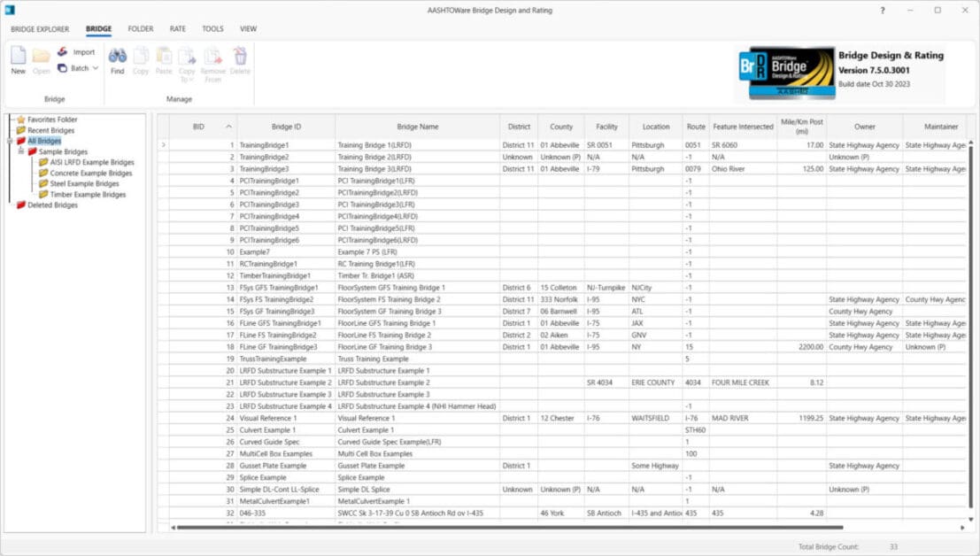
Task: Select Steel Example Bridges folder
Action: (x=84, y=183)
